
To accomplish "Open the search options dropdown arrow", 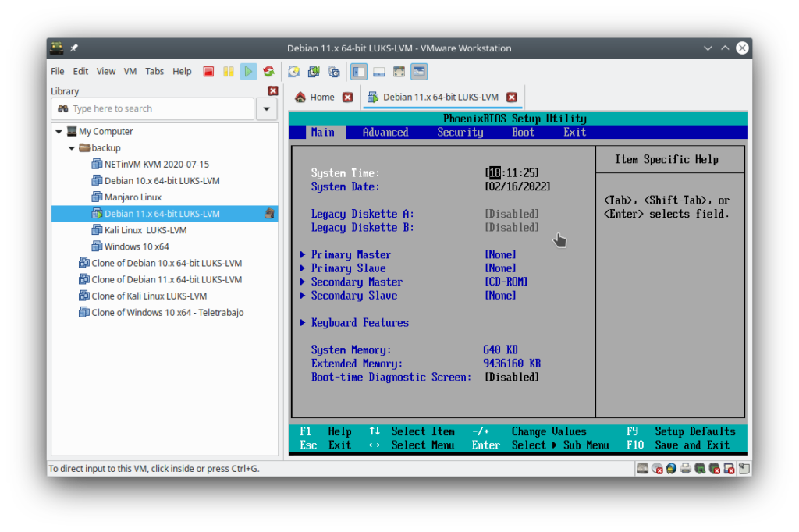I will 266,108.
